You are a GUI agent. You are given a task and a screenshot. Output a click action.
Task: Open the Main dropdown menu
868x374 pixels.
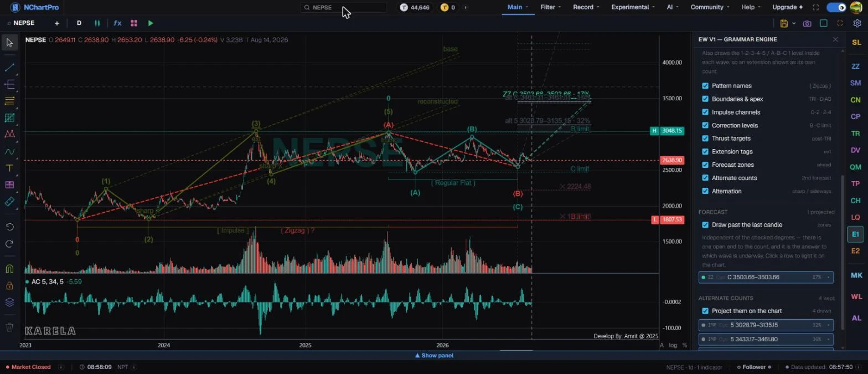click(518, 7)
